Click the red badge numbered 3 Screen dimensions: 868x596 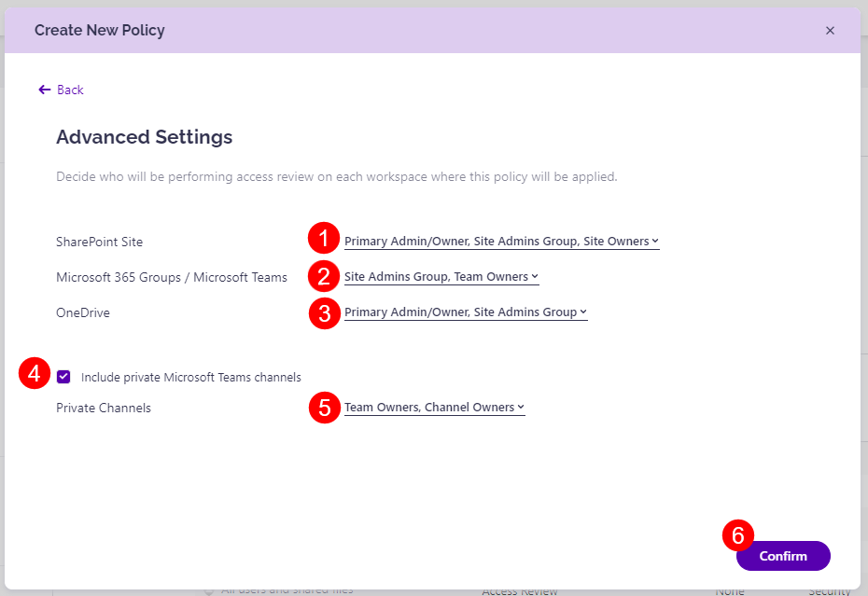point(323,313)
